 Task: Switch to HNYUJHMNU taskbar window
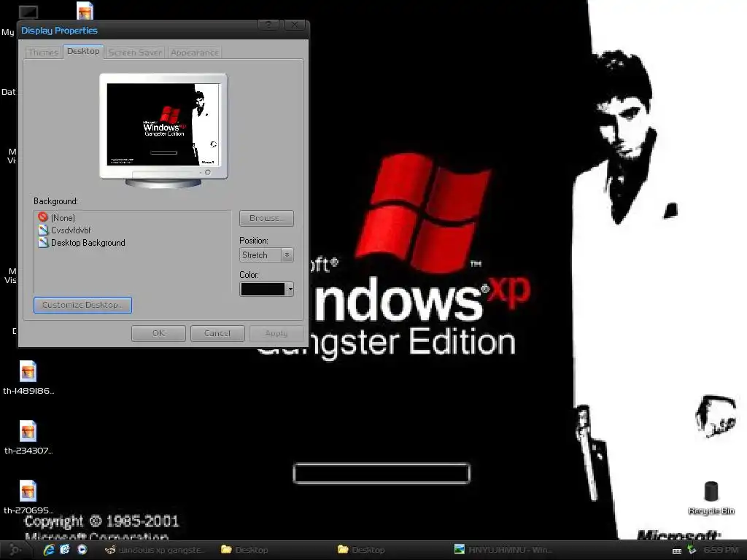point(503,550)
